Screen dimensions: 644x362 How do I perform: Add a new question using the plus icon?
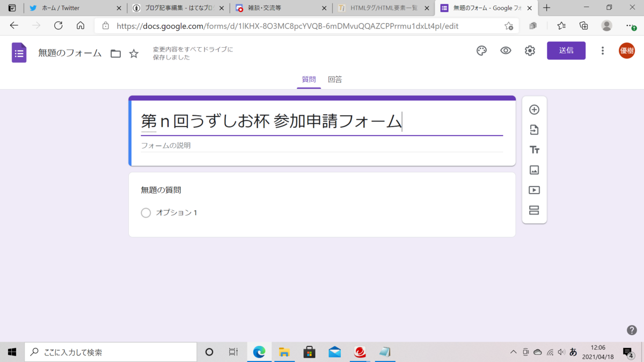534,109
